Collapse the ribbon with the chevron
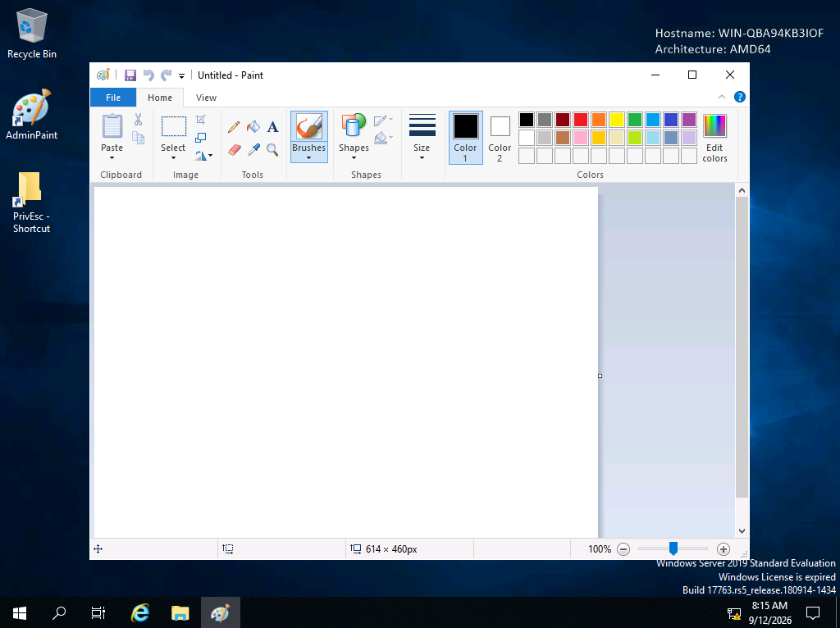The width and height of the screenshot is (840, 628). coord(722,97)
